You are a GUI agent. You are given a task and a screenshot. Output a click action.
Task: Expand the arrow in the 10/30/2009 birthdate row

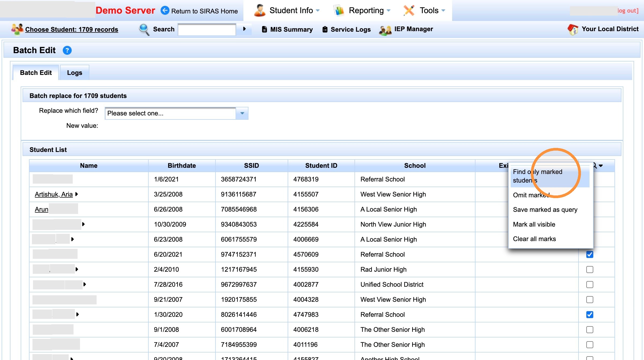(x=83, y=224)
